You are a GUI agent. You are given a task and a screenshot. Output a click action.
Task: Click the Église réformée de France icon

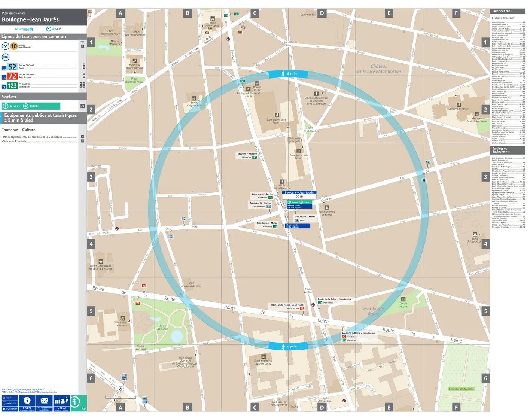click(327, 207)
